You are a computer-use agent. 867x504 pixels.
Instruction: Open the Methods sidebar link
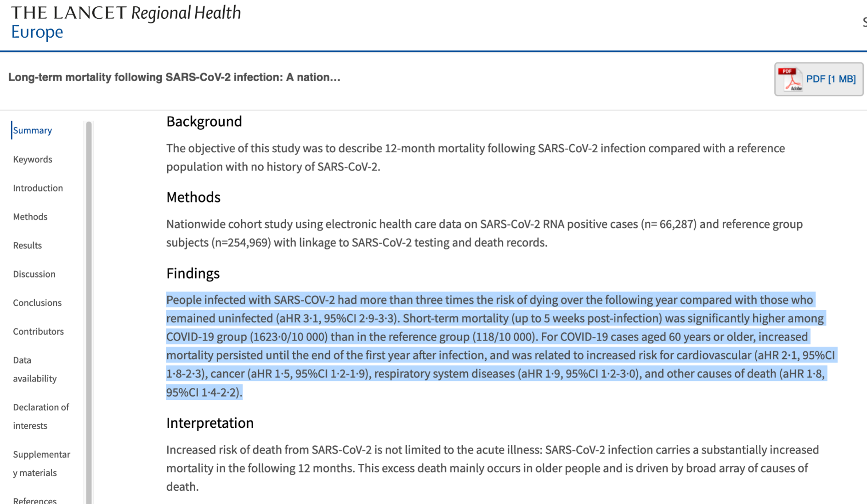(x=30, y=217)
